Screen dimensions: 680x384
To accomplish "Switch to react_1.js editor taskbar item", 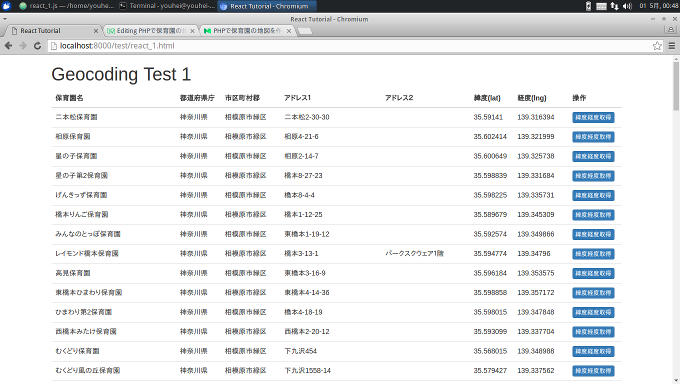I will [66, 6].
